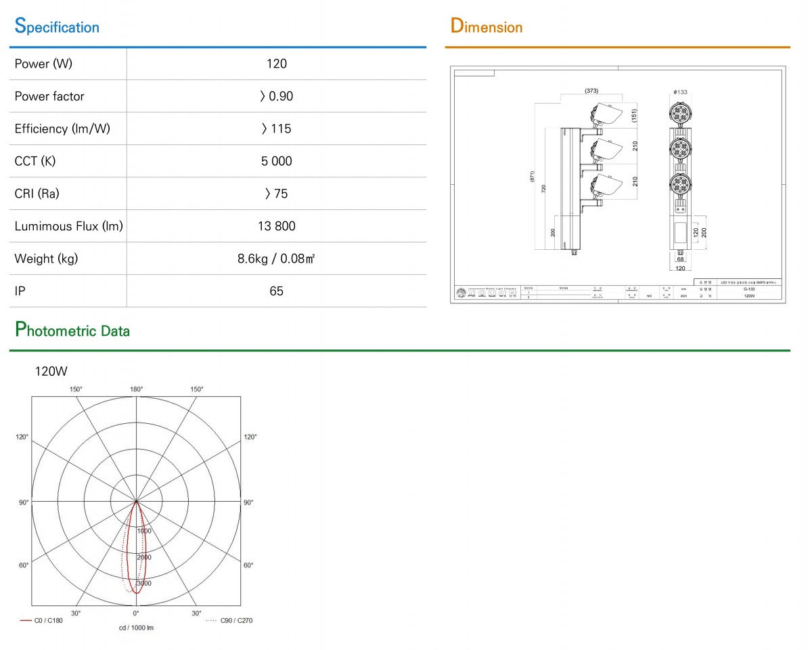Click the 120W label above the polar chart
This screenshot has height=650, width=812.
(x=51, y=371)
